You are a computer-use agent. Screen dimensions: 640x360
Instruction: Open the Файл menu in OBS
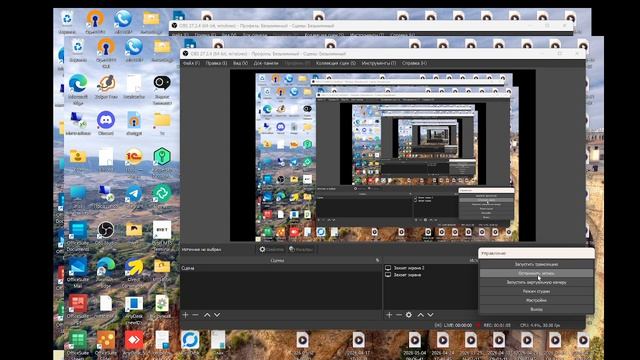(x=191, y=63)
